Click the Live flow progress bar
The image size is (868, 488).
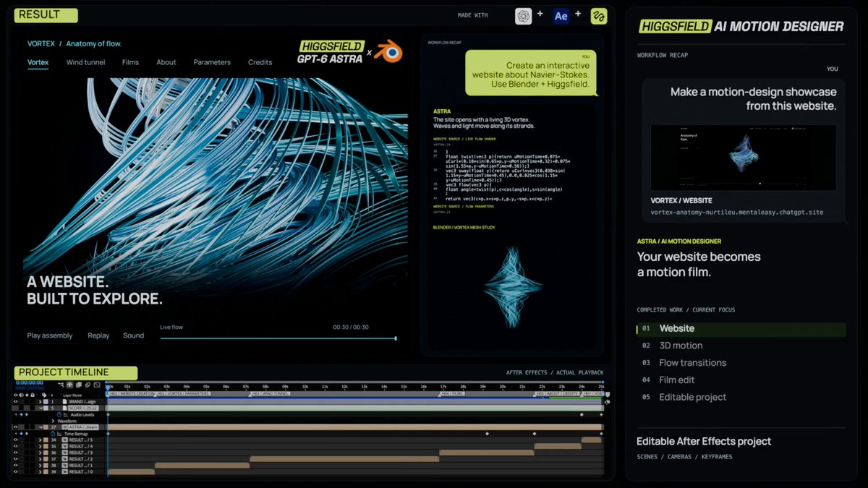click(278, 338)
